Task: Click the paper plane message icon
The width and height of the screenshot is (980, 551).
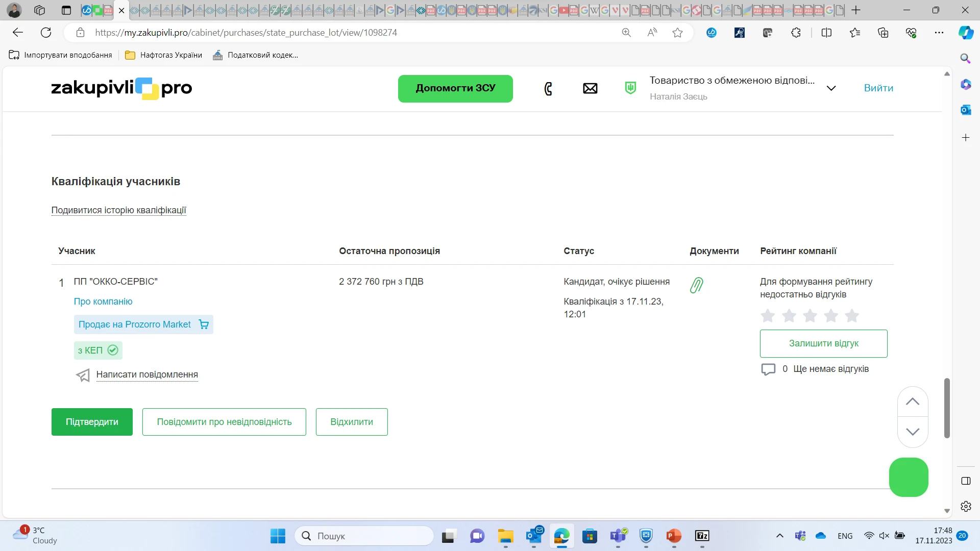Action: (83, 375)
